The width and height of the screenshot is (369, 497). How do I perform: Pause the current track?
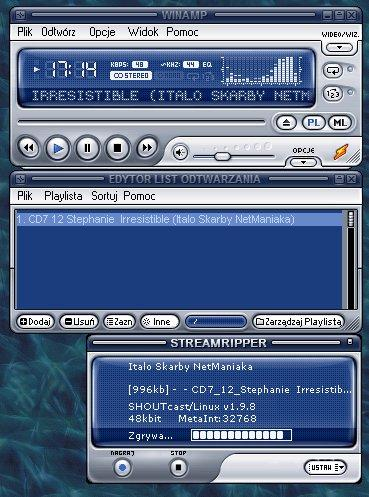87,148
